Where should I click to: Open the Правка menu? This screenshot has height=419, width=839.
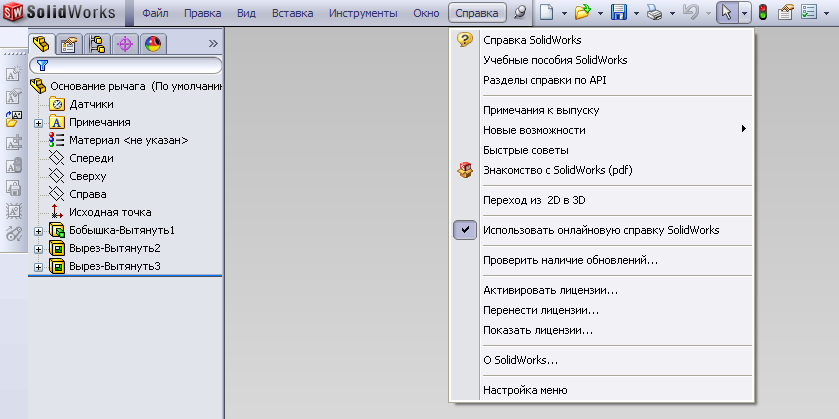(x=203, y=13)
